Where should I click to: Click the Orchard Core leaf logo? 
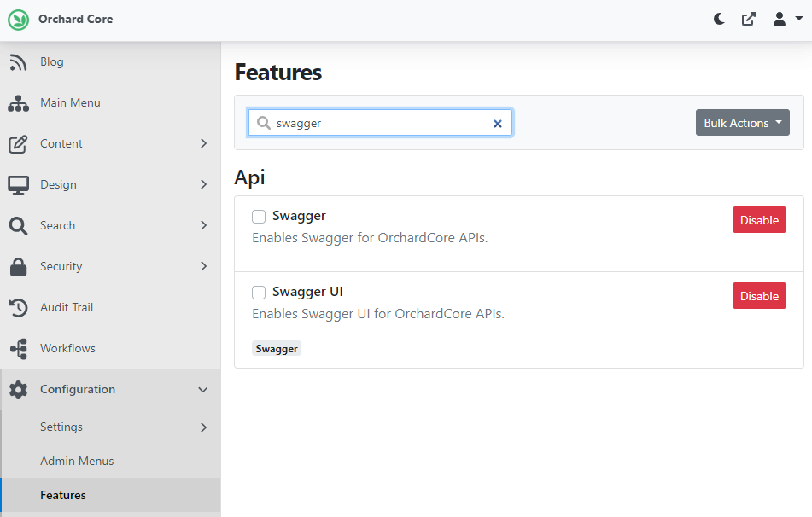18,20
